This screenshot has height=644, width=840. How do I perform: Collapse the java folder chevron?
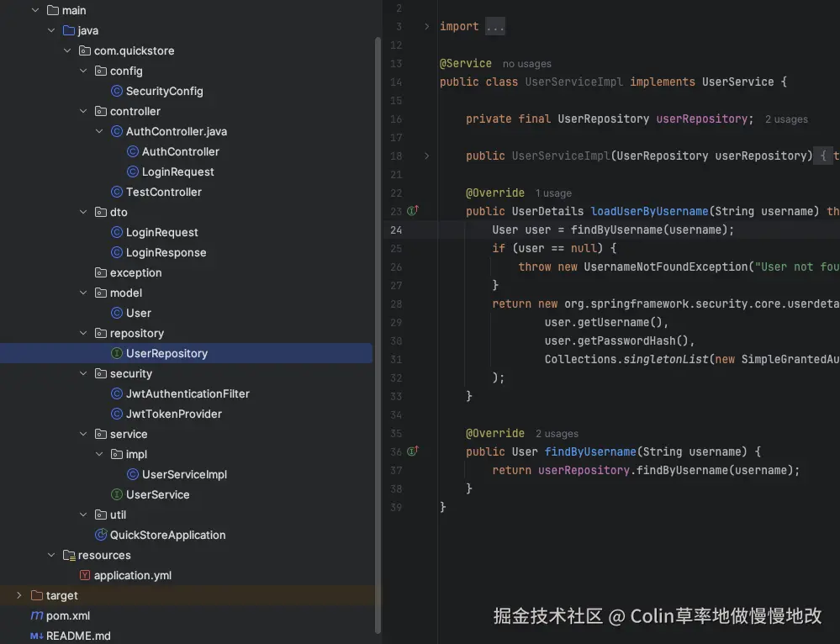tap(51, 30)
